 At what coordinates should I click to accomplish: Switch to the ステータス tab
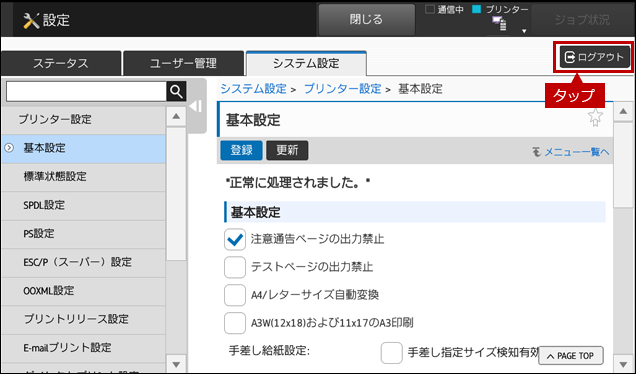point(61,63)
